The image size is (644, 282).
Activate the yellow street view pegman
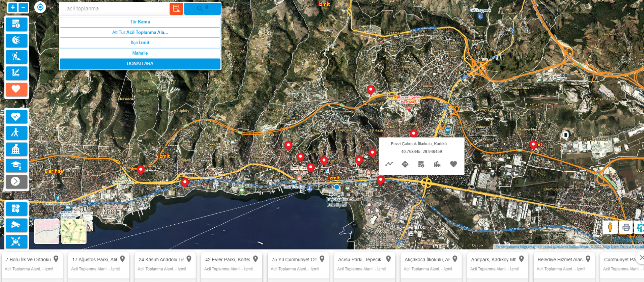click(610, 227)
